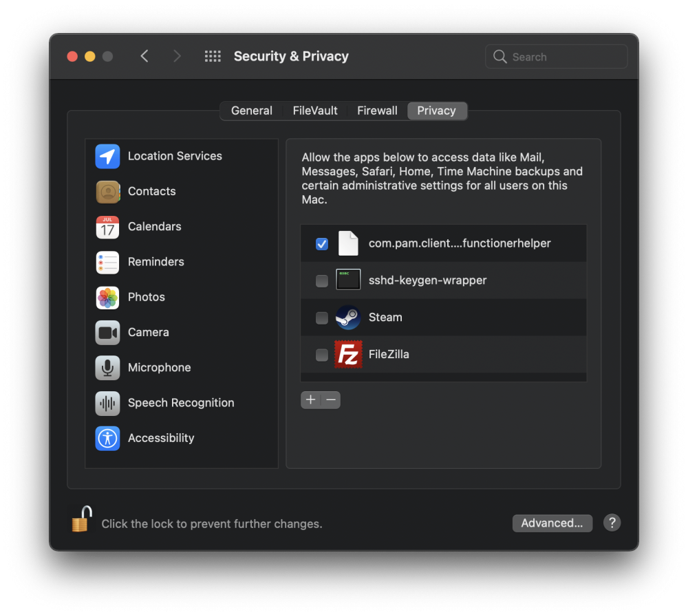Select the Steam name text
The width and height of the screenshot is (688, 616).
click(385, 318)
